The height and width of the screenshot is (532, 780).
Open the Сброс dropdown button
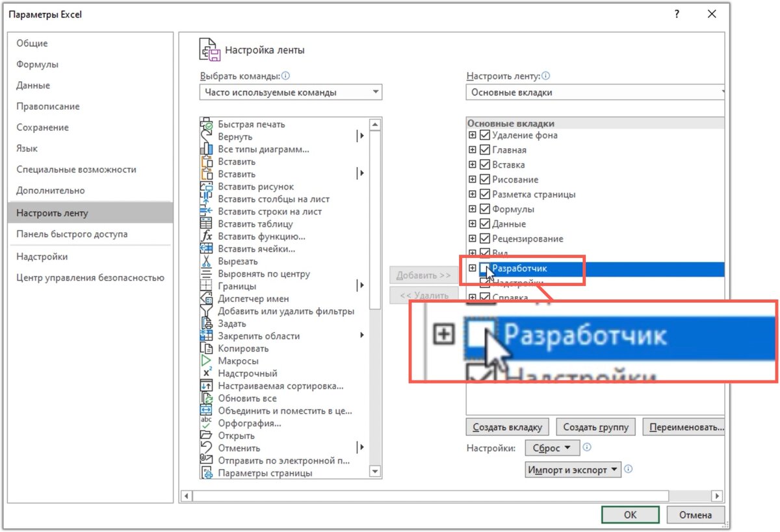click(552, 448)
